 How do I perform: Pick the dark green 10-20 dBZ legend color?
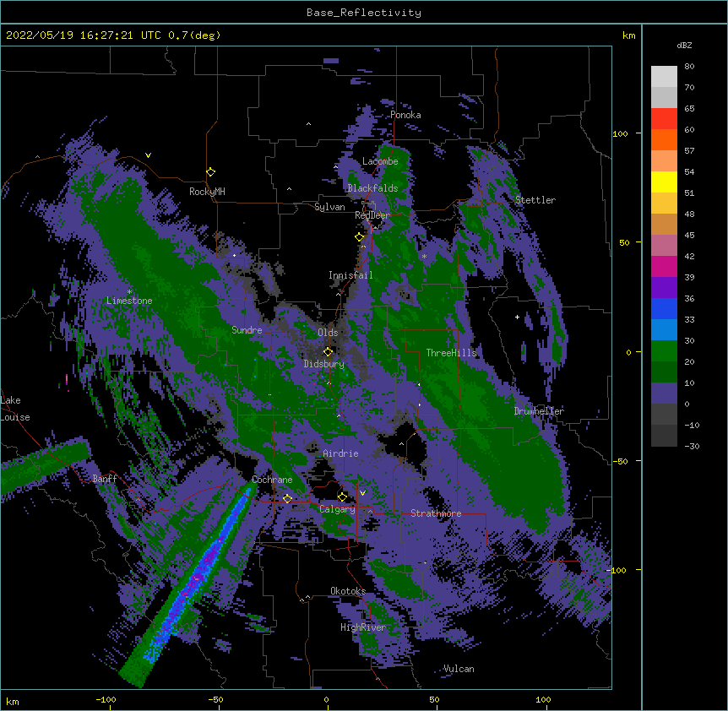[x=664, y=372]
